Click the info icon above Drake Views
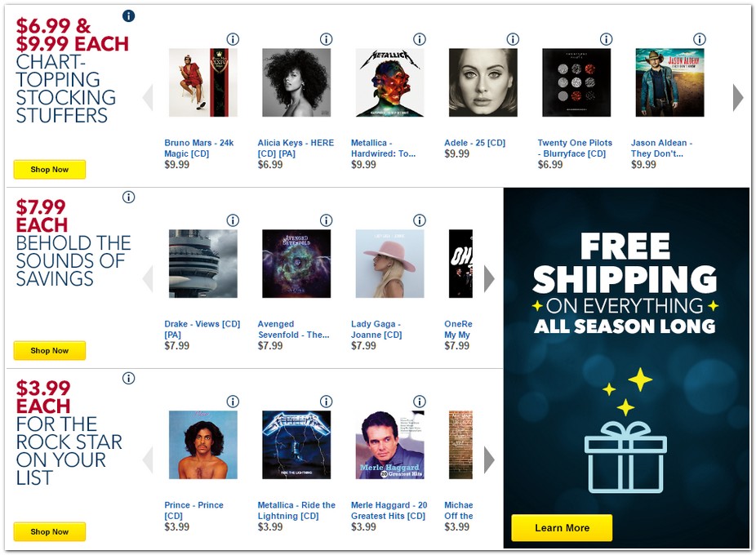Screen dimensions: 756x555 coord(233,220)
